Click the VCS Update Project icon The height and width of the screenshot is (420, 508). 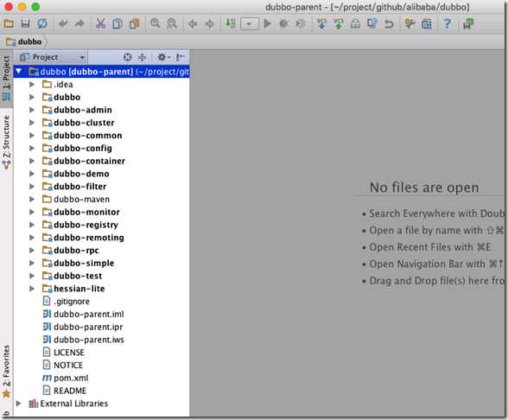point(321,23)
